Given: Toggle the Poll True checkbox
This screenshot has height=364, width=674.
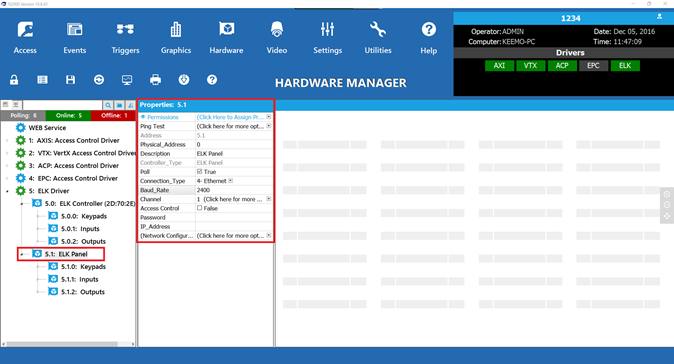Looking at the screenshot, I should coord(199,171).
